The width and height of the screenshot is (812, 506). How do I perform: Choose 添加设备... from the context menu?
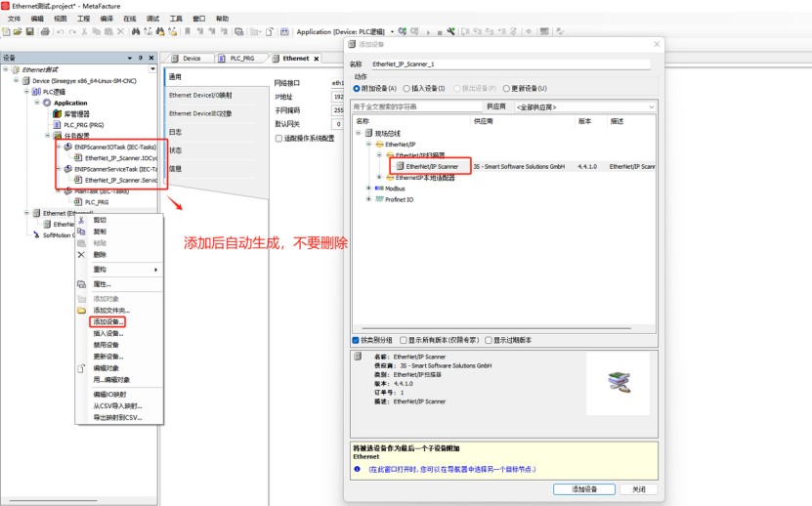point(108,321)
